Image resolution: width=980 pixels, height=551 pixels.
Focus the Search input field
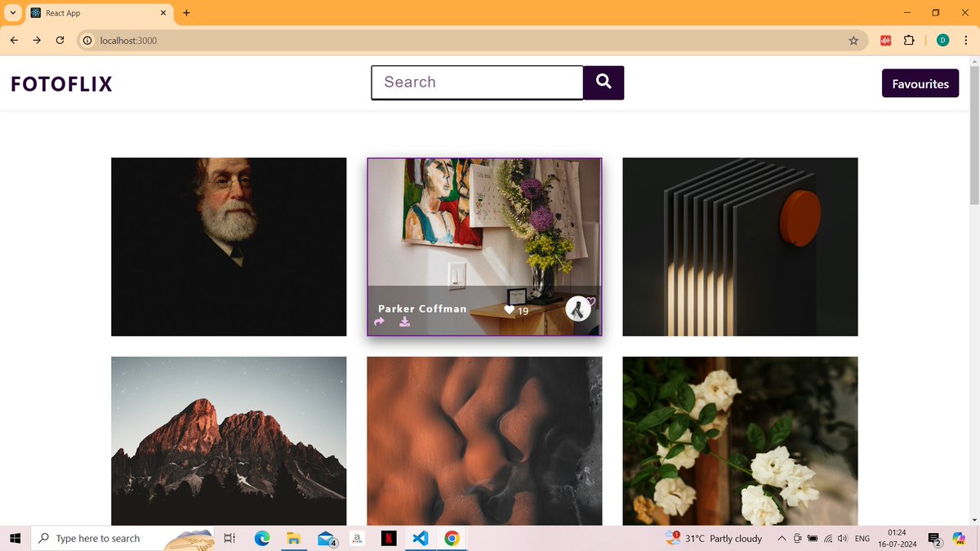[477, 82]
